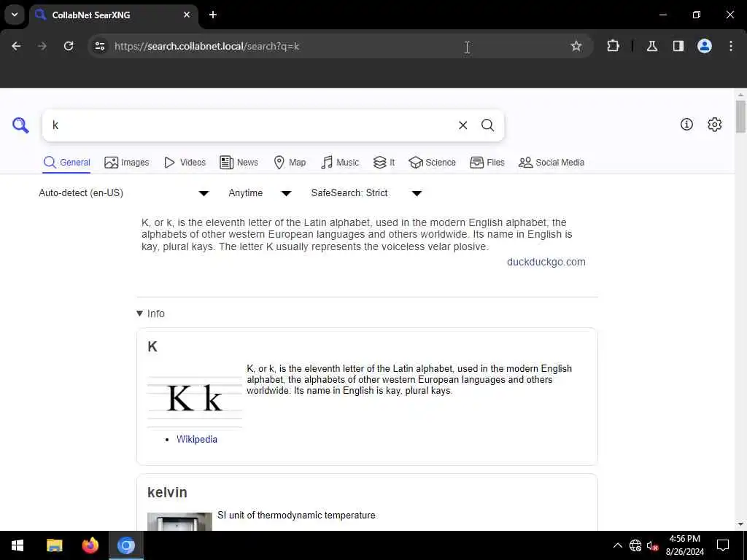Open the Social Media category

tap(551, 163)
